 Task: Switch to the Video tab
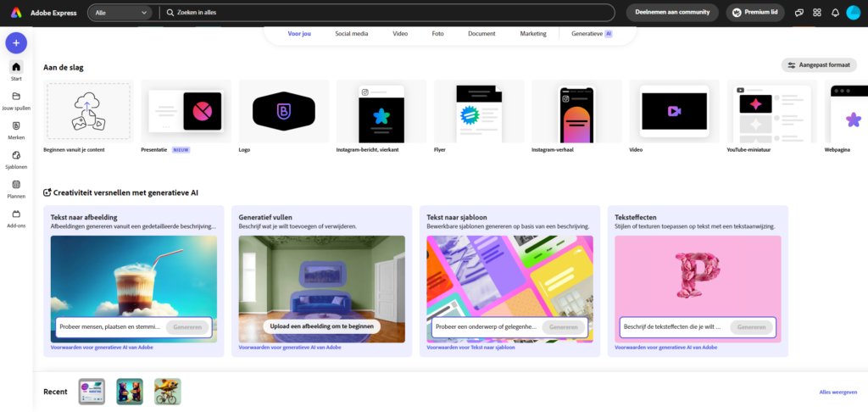tap(400, 34)
